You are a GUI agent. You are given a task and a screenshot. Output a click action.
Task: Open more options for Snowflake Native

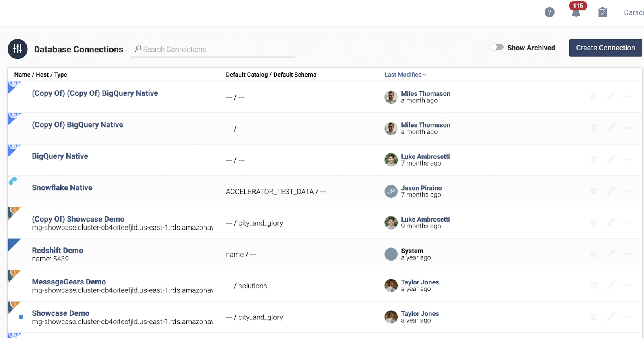point(627,191)
